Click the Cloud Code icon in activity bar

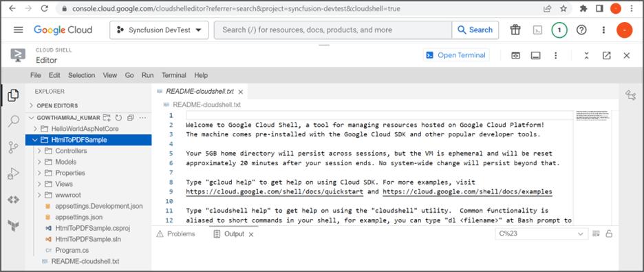(x=14, y=200)
